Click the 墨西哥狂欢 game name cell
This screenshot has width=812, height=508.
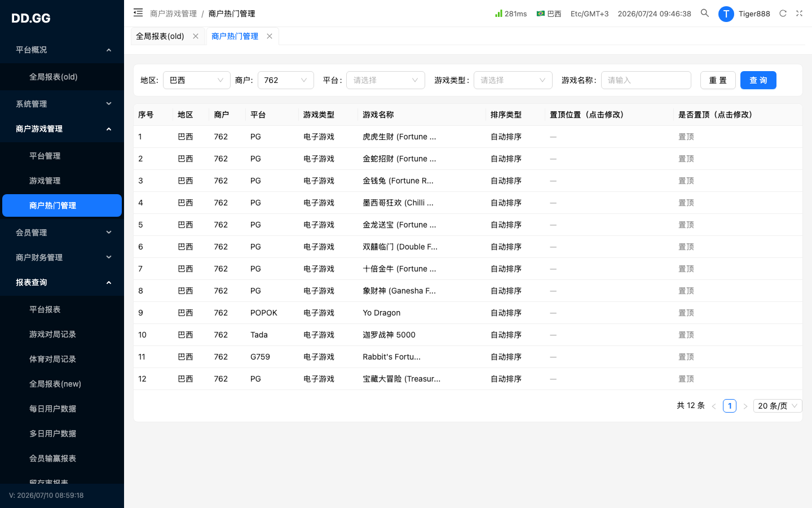click(x=398, y=203)
